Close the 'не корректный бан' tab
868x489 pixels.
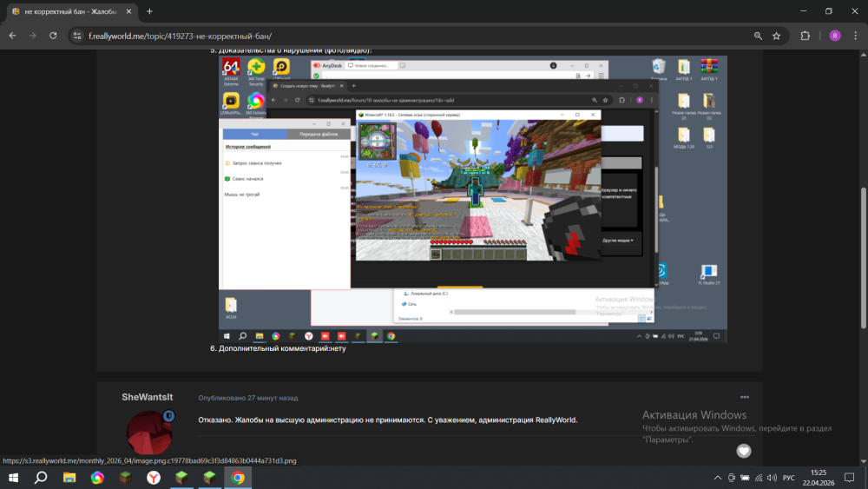(129, 11)
